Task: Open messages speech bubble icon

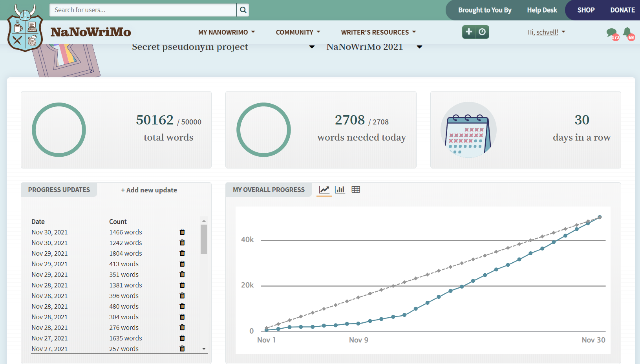Action: (612, 33)
